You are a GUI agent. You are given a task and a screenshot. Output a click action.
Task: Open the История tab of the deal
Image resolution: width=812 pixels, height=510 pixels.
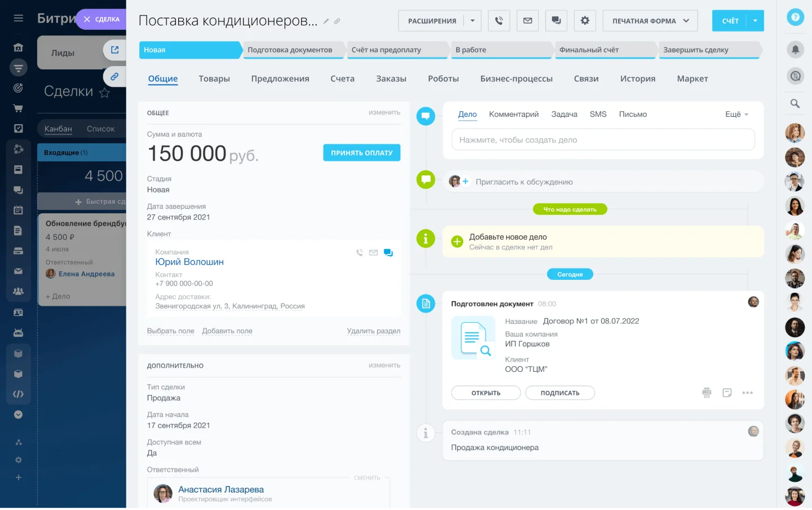coord(637,78)
